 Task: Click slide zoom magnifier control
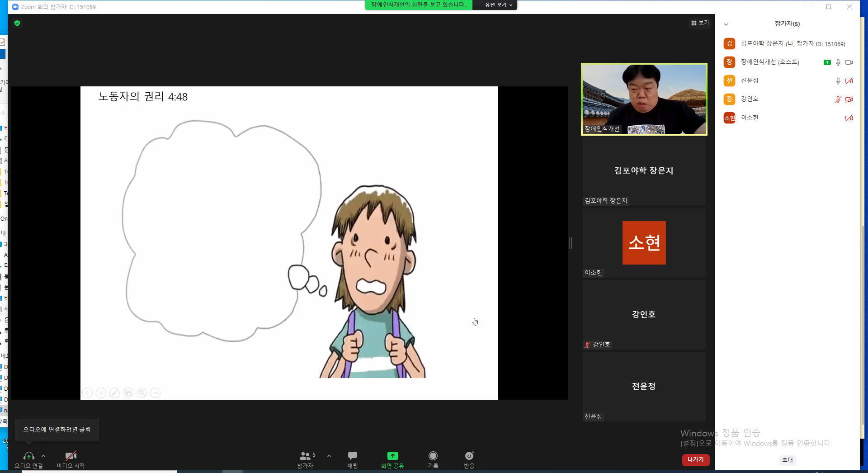coord(142,393)
